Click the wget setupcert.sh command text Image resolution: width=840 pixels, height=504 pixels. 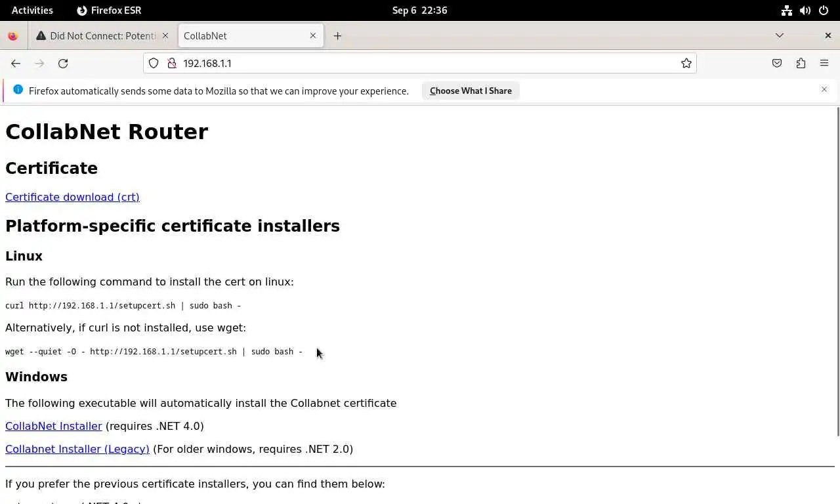pos(154,352)
